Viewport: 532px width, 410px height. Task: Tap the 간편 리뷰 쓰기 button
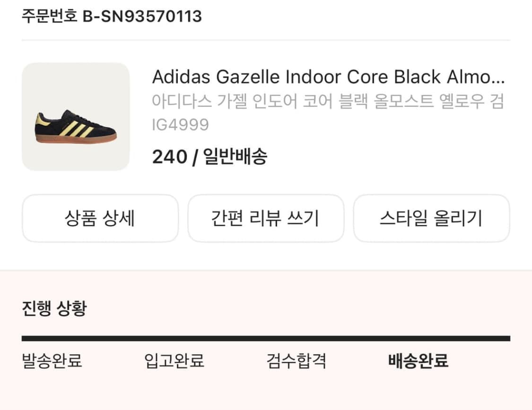[266, 218]
